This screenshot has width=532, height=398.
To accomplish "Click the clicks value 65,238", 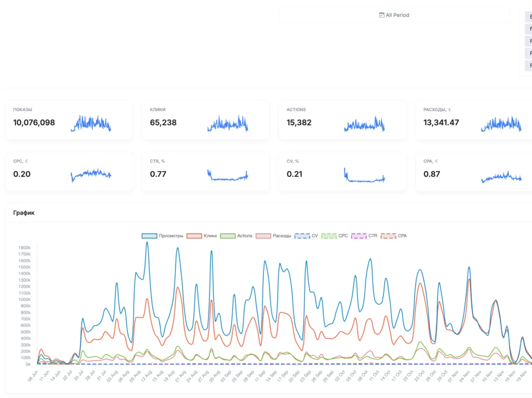I will [x=163, y=123].
